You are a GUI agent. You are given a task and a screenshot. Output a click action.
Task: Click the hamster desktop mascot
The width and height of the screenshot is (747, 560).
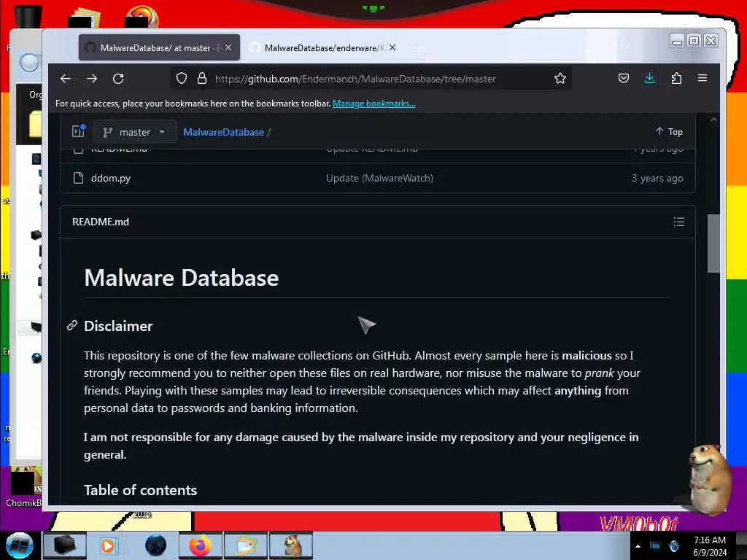pyautogui.click(x=710, y=478)
